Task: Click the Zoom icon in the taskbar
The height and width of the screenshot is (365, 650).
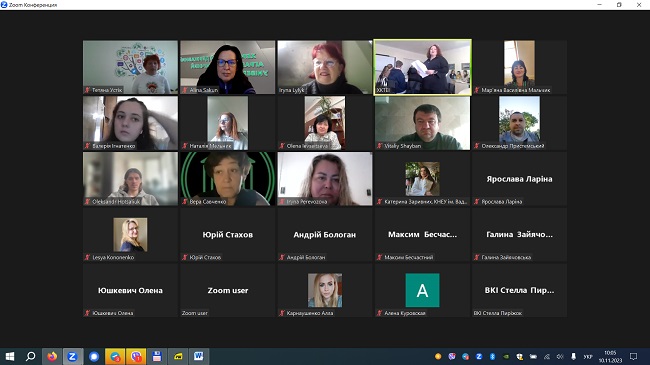Action: (x=73, y=356)
